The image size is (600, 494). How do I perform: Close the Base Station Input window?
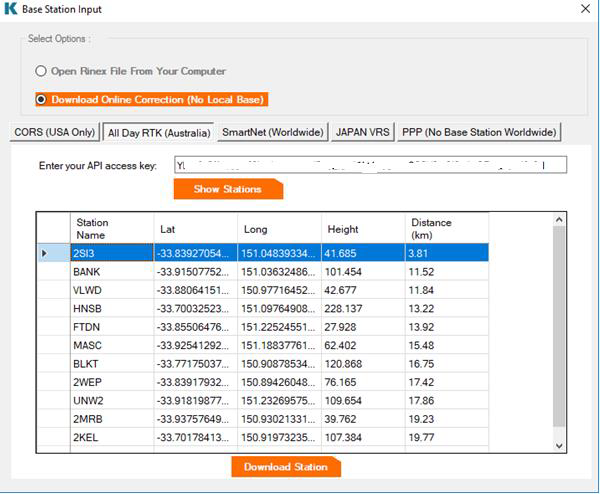[x=585, y=9]
